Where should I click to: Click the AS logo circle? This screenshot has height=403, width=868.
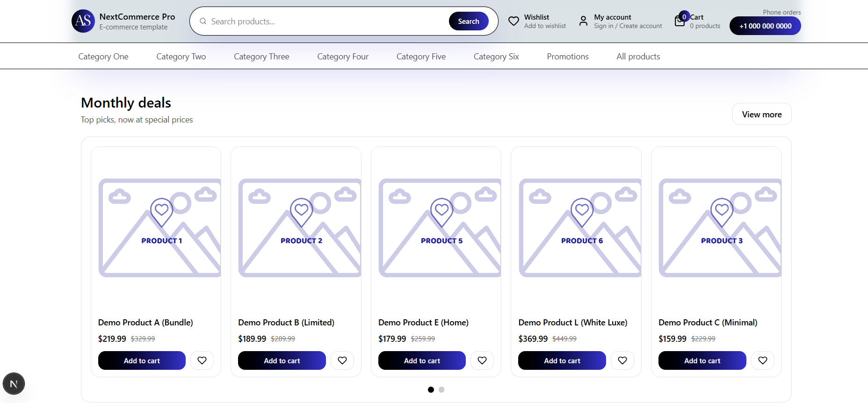83,21
